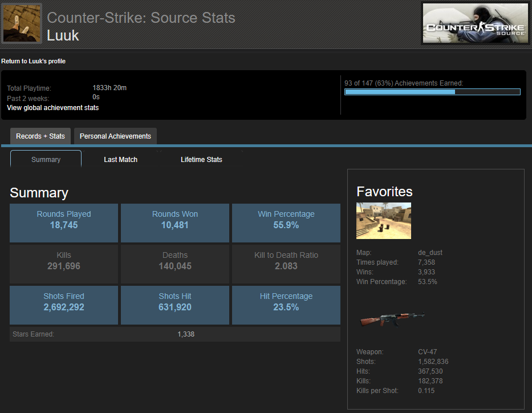This screenshot has height=413, width=532.
Task: Click the Shots Hit 631,920 tile
Action: click(x=175, y=305)
